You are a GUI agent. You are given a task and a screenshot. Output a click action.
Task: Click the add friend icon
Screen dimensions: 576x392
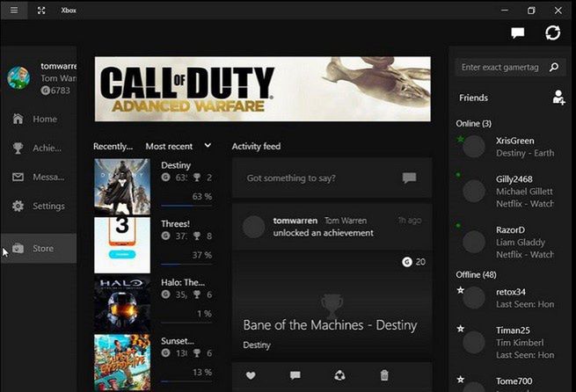[x=558, y=98]
